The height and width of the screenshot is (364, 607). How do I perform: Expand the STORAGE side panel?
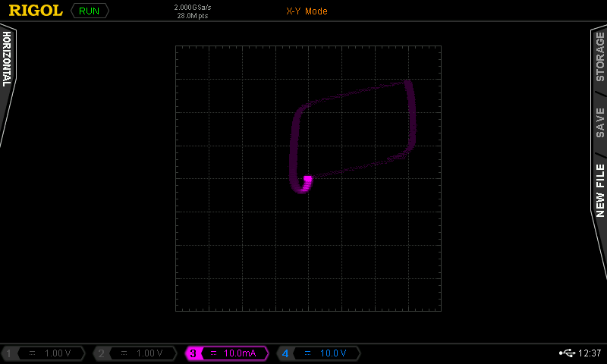(x=599, y=67)
